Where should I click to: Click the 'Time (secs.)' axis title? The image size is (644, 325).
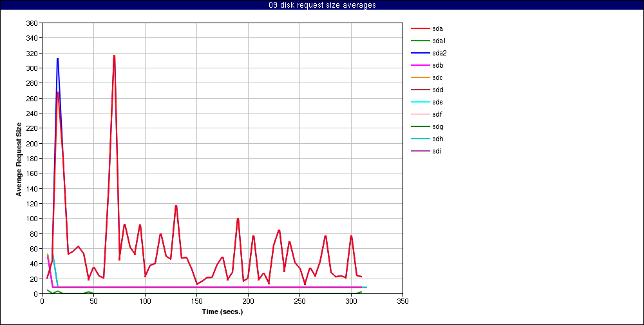pos(223,311)
